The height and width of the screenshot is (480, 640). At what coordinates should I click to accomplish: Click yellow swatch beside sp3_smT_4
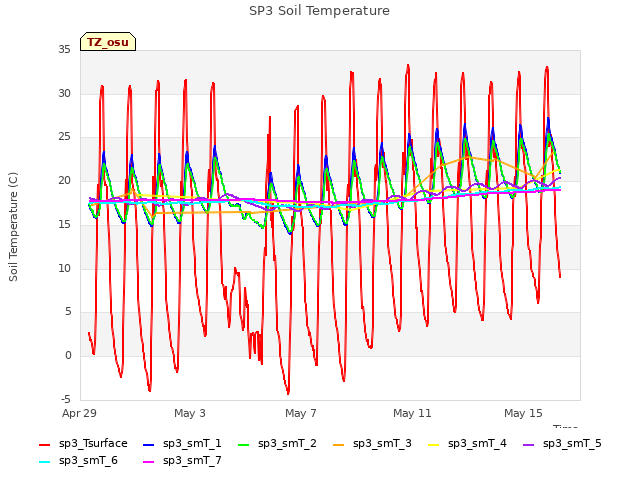pyautogui.click(x=433, y=444)
